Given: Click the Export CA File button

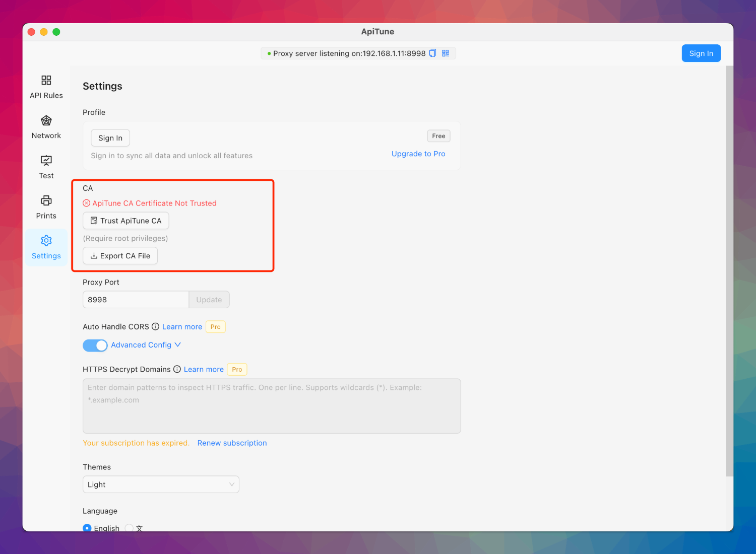Looking at the screenshot, I should pos(120,256).
